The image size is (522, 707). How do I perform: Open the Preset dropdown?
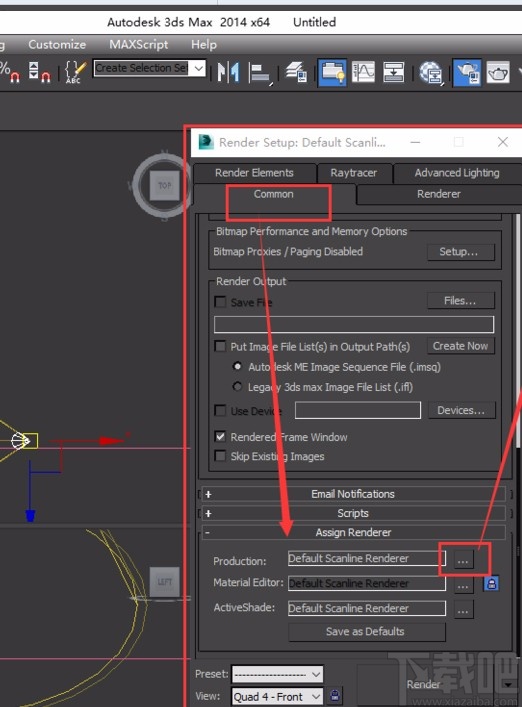pos(277,675)
